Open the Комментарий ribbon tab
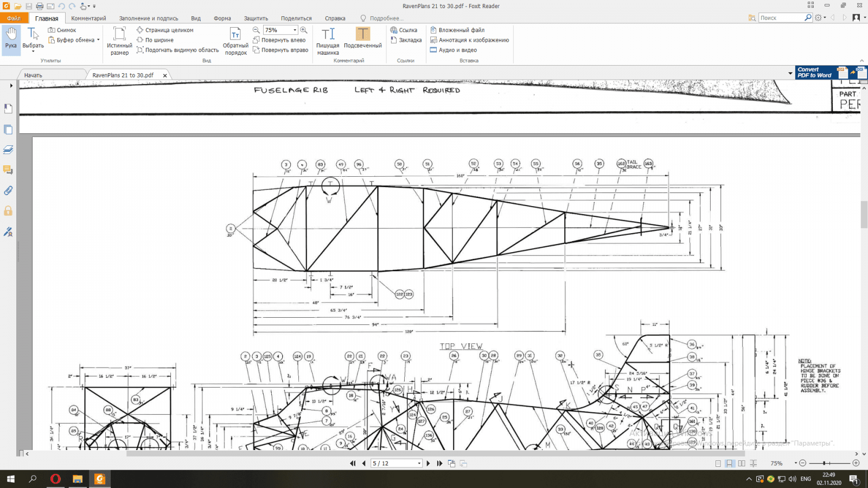Image resolution: width=868 pixels, height=488 pixels. (88, 18)
